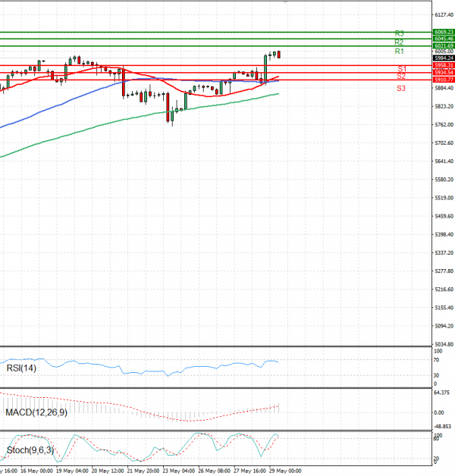This screenshot has width=455, height=476.
Task: Click the 6069.23 green price tag
Action: pyautogui.click(x=444, y=32)
